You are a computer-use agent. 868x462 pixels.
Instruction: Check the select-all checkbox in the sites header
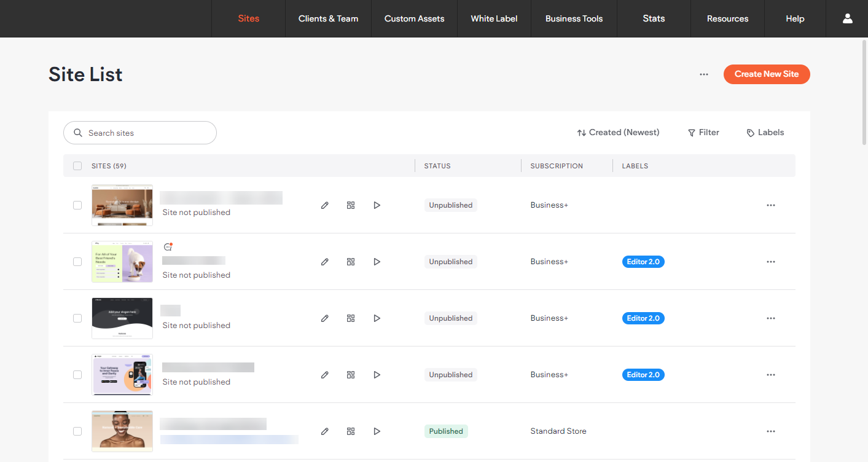point(77,165)
